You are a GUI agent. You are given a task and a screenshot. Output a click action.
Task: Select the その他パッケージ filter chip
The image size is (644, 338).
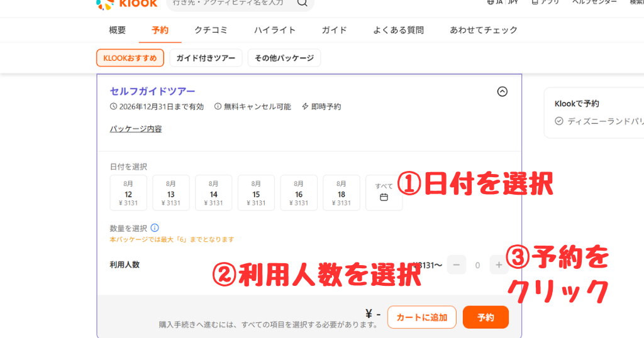(284, 58)
